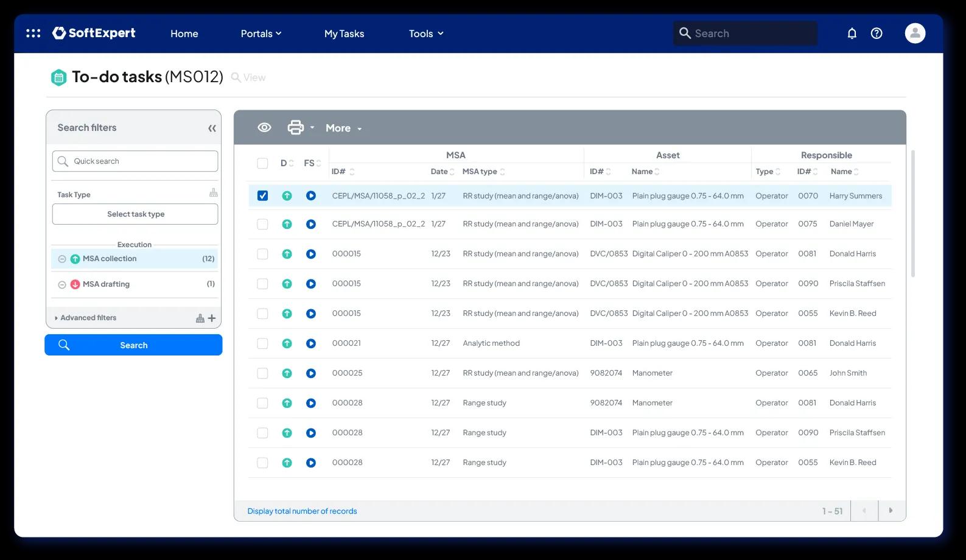
Task: Click the CEPL/MSA/11058_p_02_2 ID in Harry Summers row
Action: [x=378, y=196]
